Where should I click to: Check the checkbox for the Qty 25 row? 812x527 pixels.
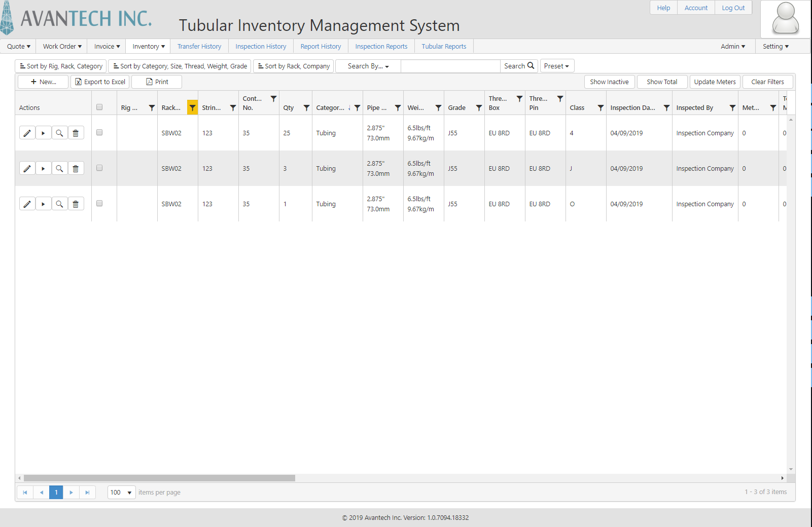click(99, 132)
